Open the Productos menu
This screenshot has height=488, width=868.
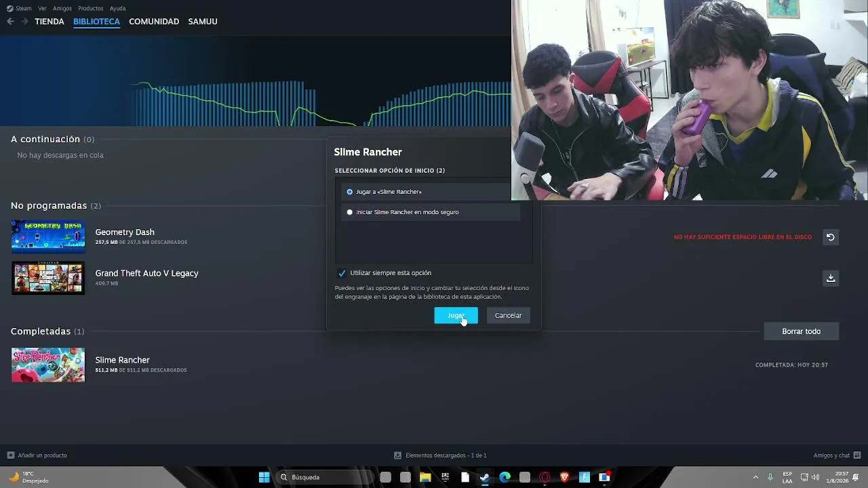pyautogui.click(x=91, y=8)
